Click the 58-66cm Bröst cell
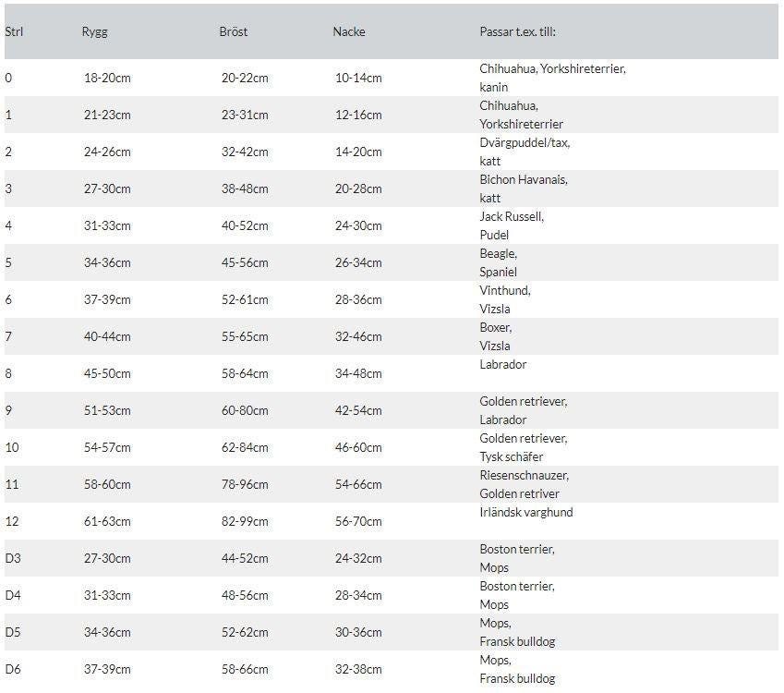The height and width of the screenshot is (693, 784). click(x=245, y=669)
